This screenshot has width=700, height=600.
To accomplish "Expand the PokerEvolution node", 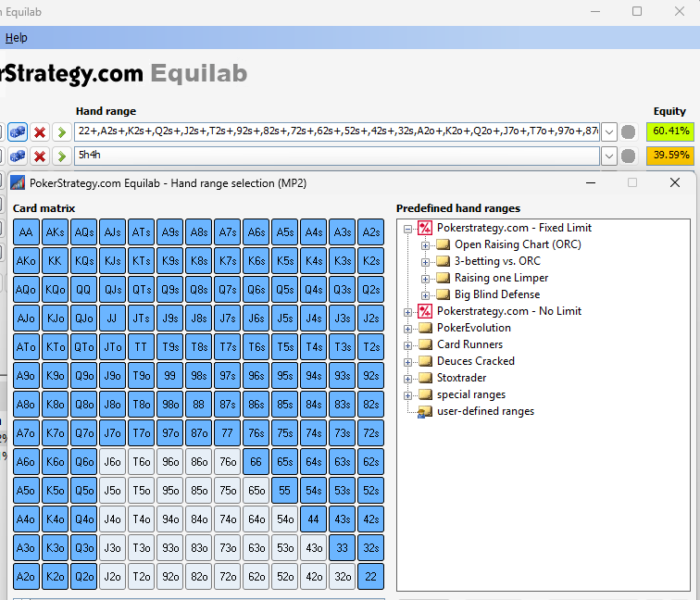I will 407,329.
